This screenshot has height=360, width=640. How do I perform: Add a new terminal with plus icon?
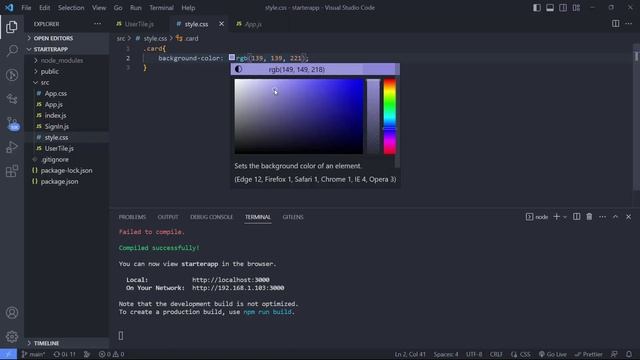tap(556, 217)
